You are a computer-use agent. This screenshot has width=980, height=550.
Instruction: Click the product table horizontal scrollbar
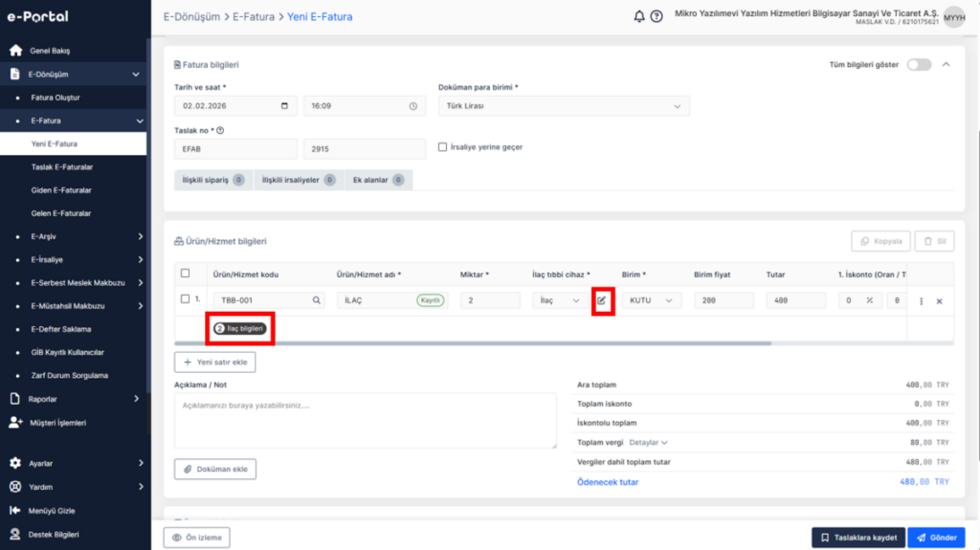point(473,343)
